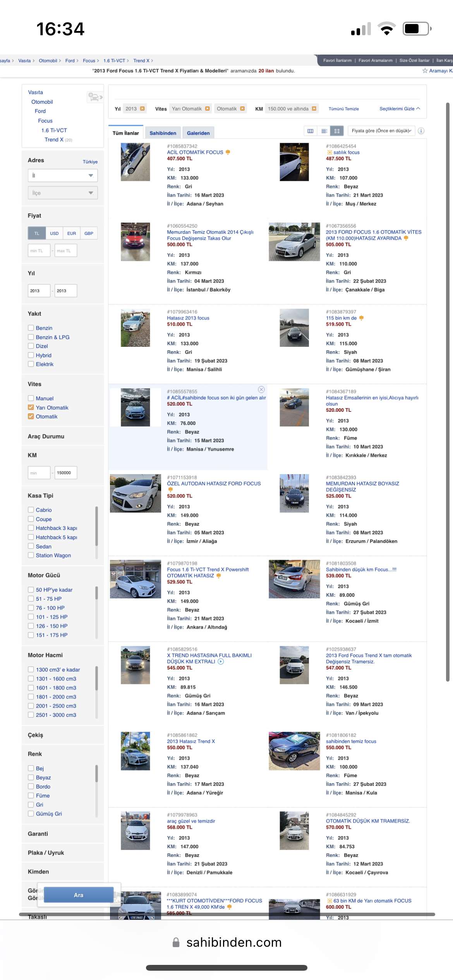Select the grid view icon

point(337,131)
